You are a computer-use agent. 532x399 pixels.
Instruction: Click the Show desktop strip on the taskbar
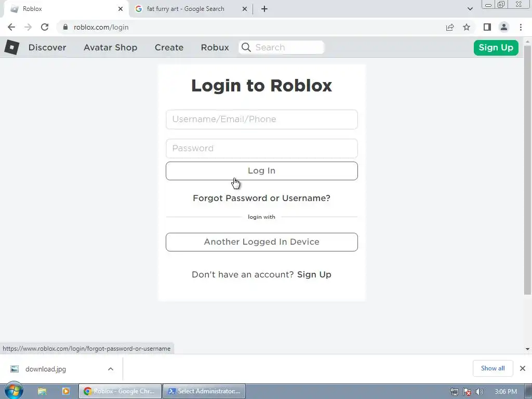click(x=528, y=391)
